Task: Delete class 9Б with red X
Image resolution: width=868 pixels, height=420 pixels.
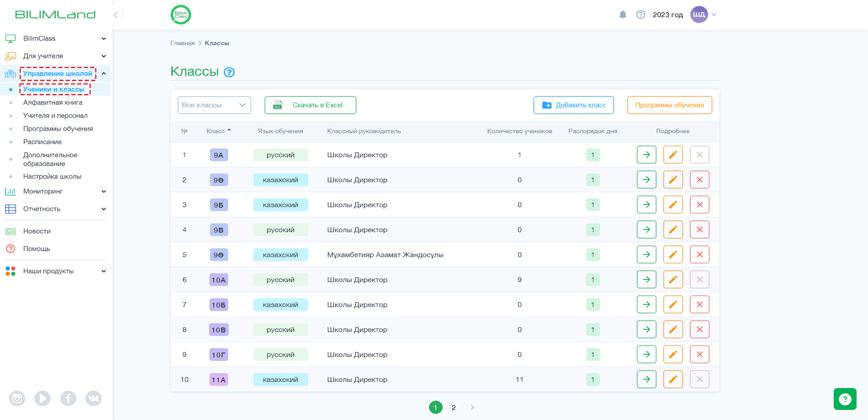Action: pyautogui.click(x=700, y=205)
